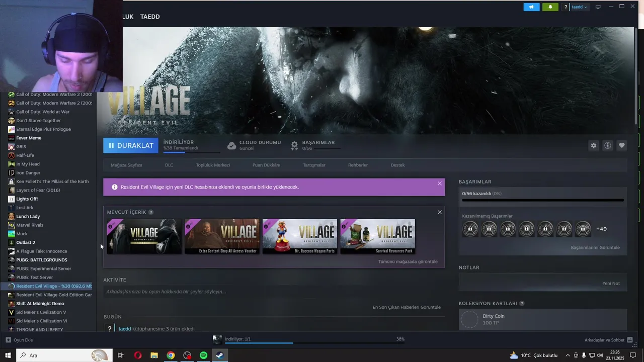Open Başarımlar achievements badge icon
Image resolution: width=644 pixels, height=362 pixels.
pos(294,145)
